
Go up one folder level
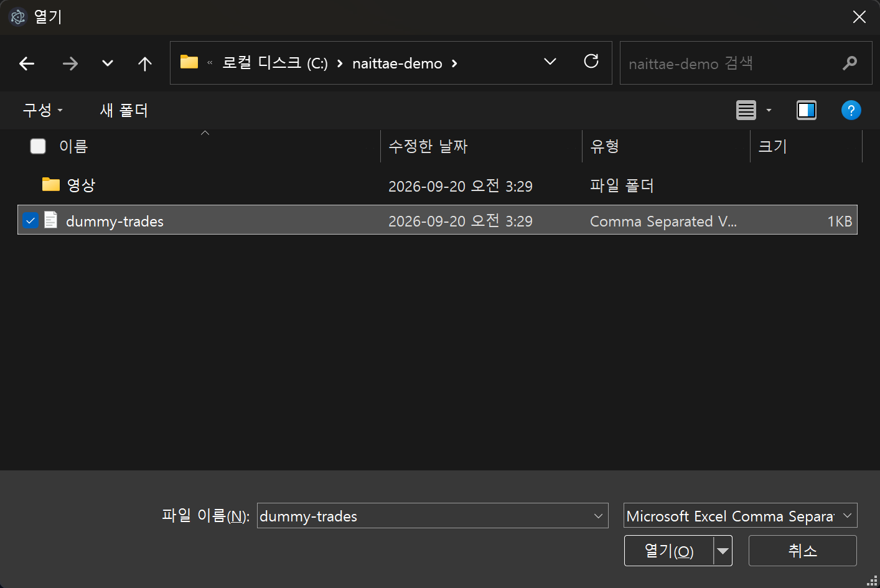pyautogui.click(x=145, y=63)
